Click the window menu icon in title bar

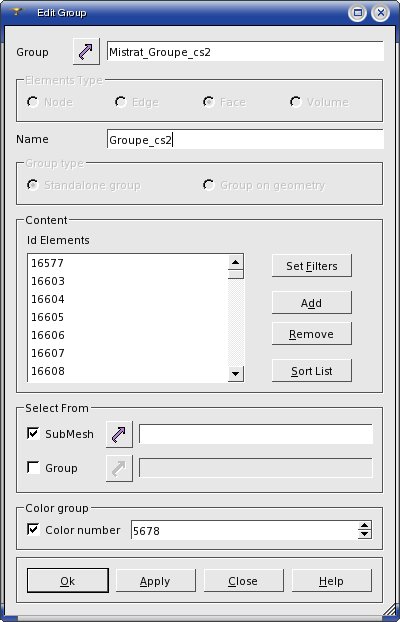[x=16, y=12]
